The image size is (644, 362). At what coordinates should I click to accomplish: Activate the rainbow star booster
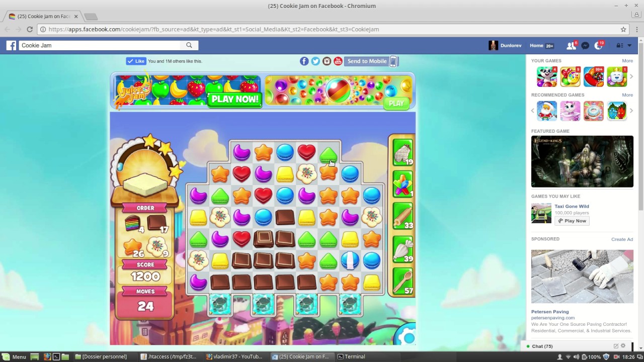(403, 185)
